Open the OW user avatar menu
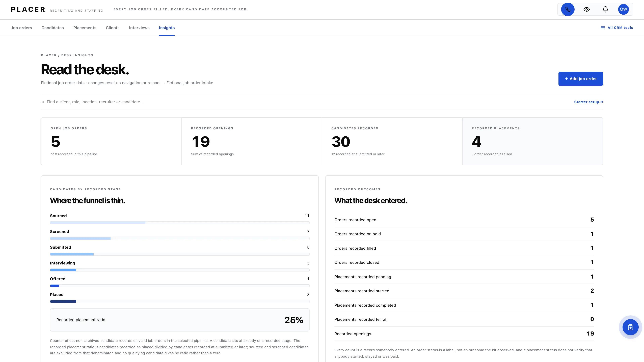Viewport: 644px width, 362px height. click(623, 10)
